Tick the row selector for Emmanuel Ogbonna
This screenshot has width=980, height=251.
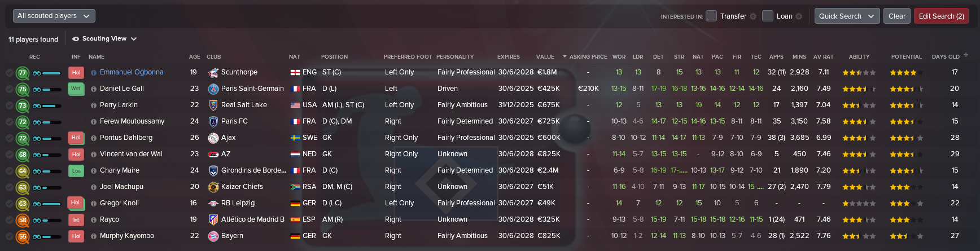coord(10,73)
